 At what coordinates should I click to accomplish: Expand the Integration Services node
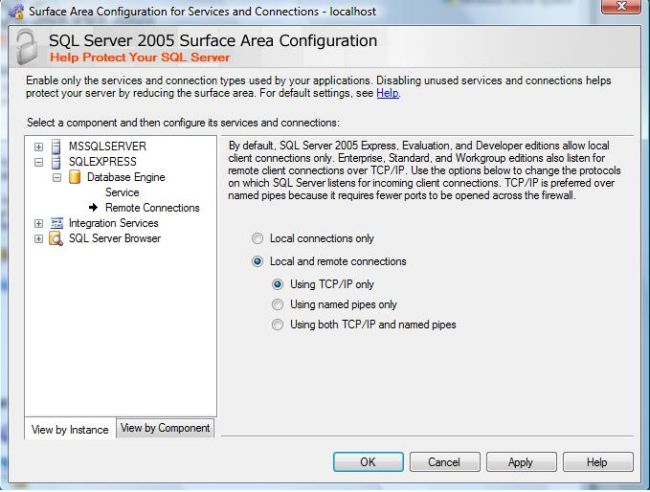click(39, 223)
